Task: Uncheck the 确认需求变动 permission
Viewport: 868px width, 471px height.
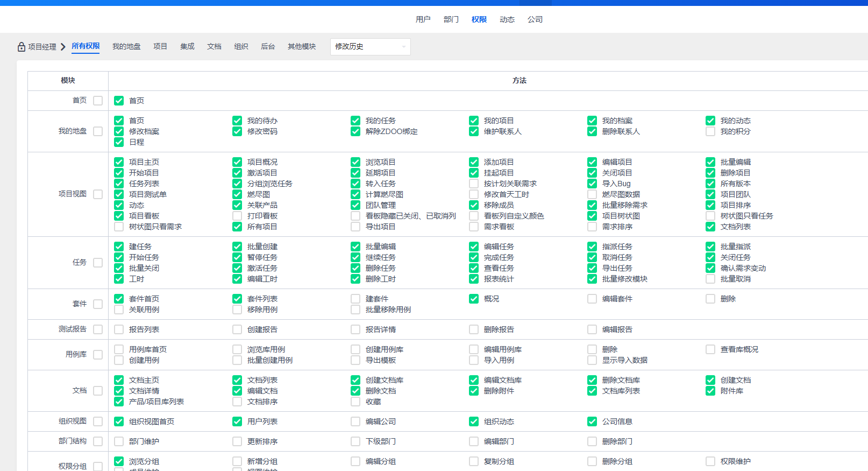Action: point(710,268)
